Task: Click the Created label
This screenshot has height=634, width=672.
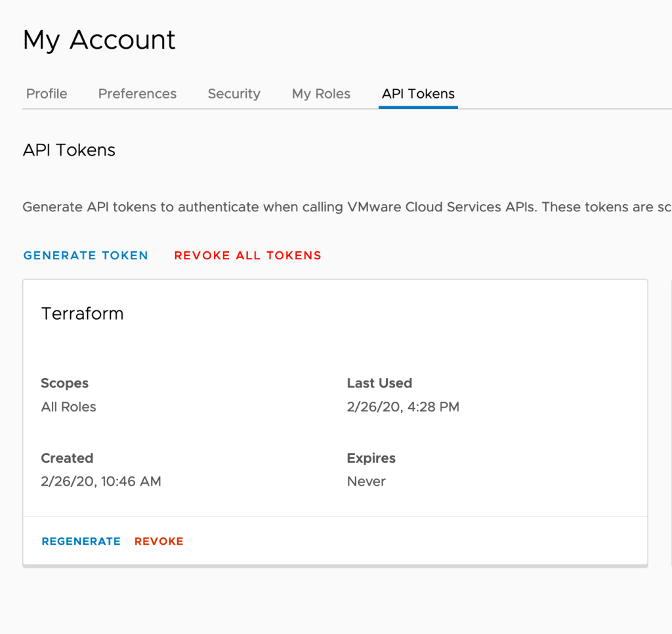Action: (67, 458)
